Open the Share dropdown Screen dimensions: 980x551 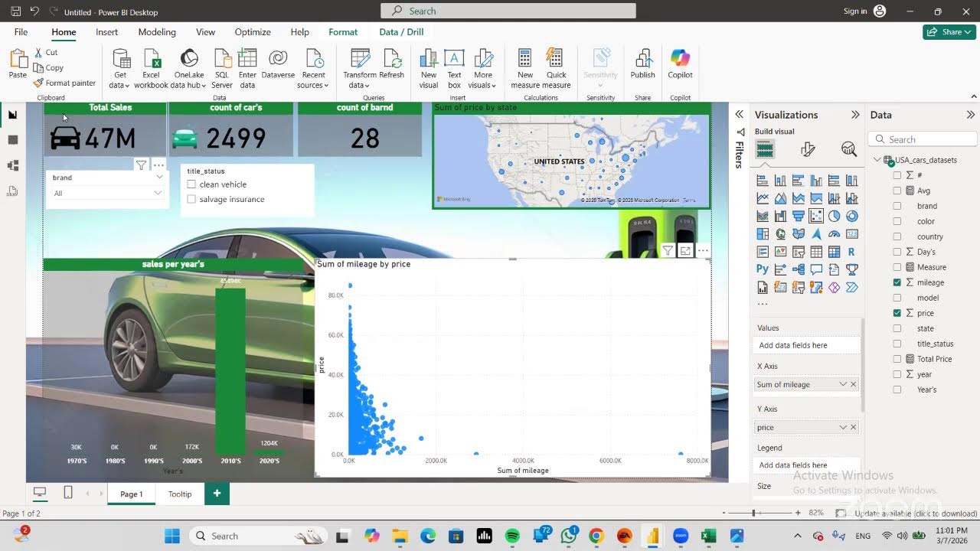tap(949, 32)
